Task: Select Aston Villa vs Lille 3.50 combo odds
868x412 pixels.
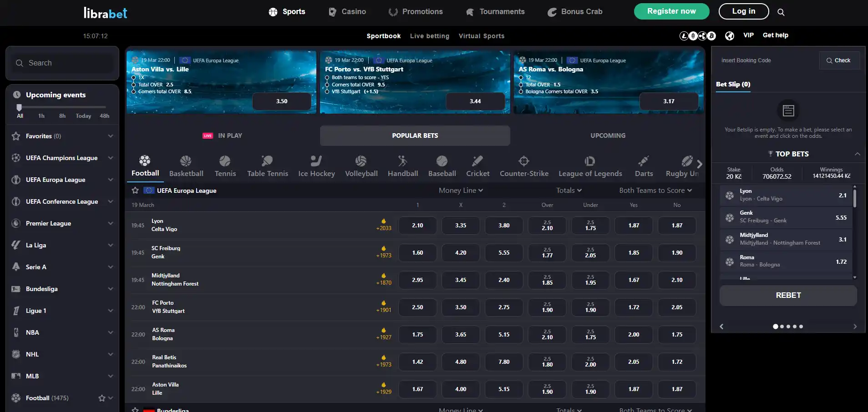Action: tap(282, 101)
